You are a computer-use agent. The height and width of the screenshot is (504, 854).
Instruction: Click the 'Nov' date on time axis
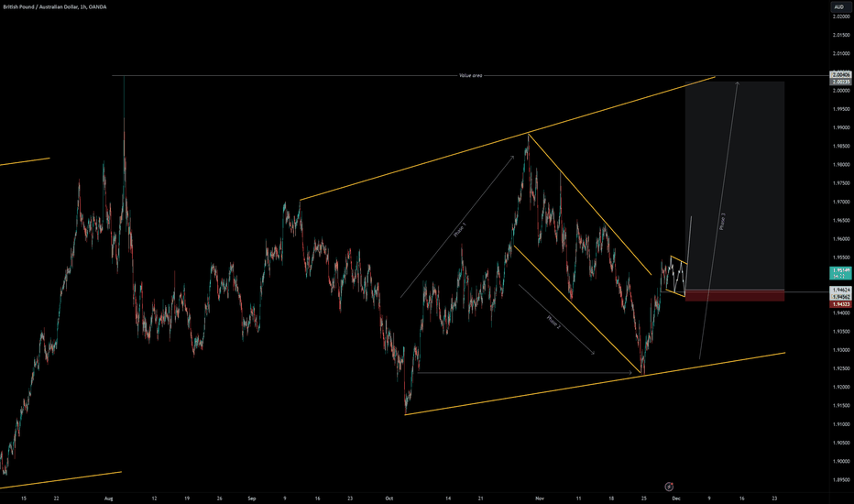tap(540, 498)
